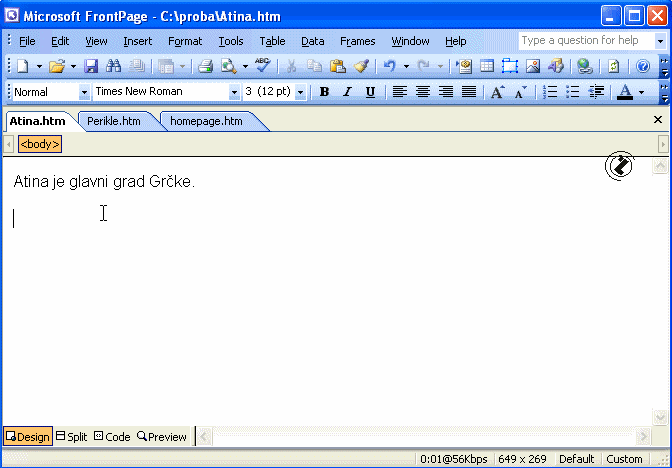This screenshot has height=468, width=672.
Task: Click the Format Painter brush icon
Action: coord(360,66)
